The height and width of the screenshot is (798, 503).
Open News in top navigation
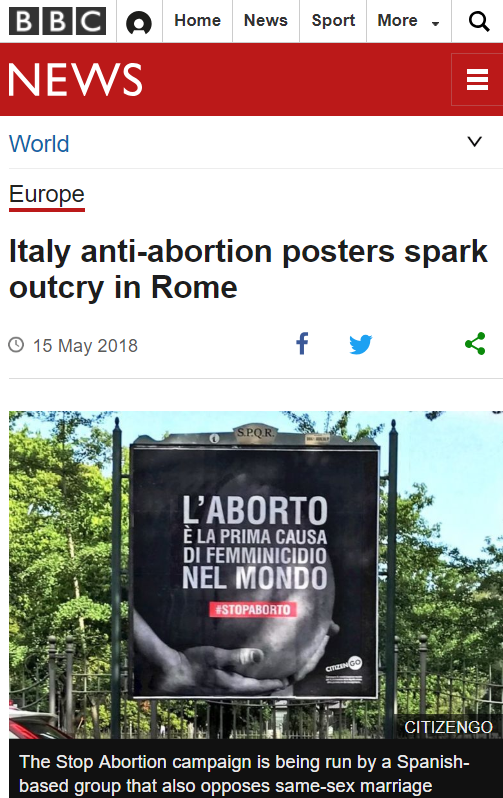(266, 21)
